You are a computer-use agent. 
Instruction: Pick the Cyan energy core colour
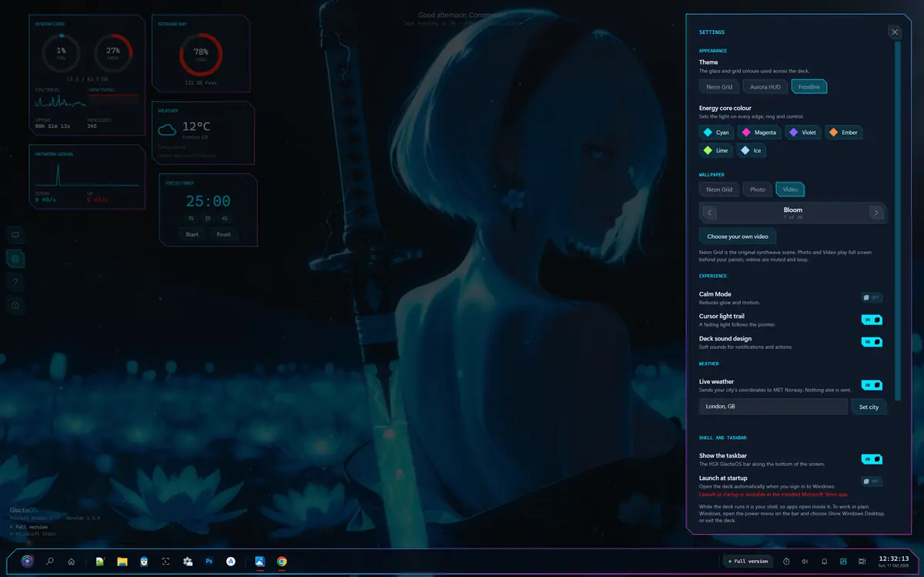click(716, 133)
